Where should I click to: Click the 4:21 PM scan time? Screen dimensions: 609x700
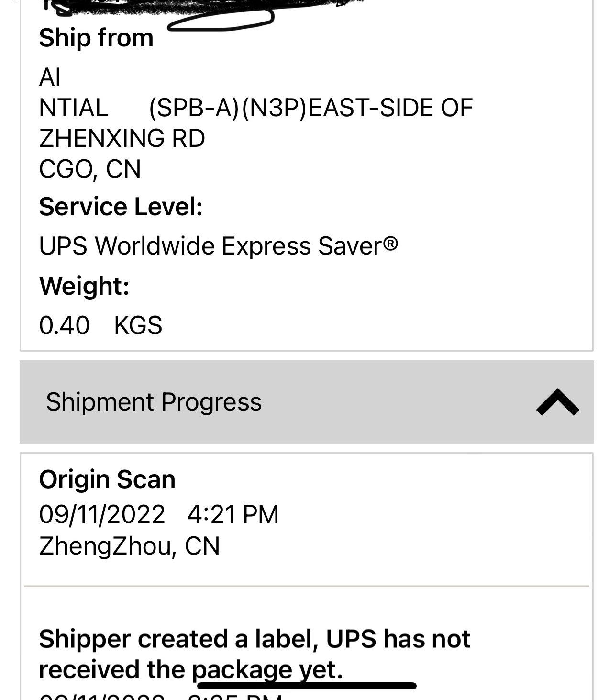[x=233, y=514]
